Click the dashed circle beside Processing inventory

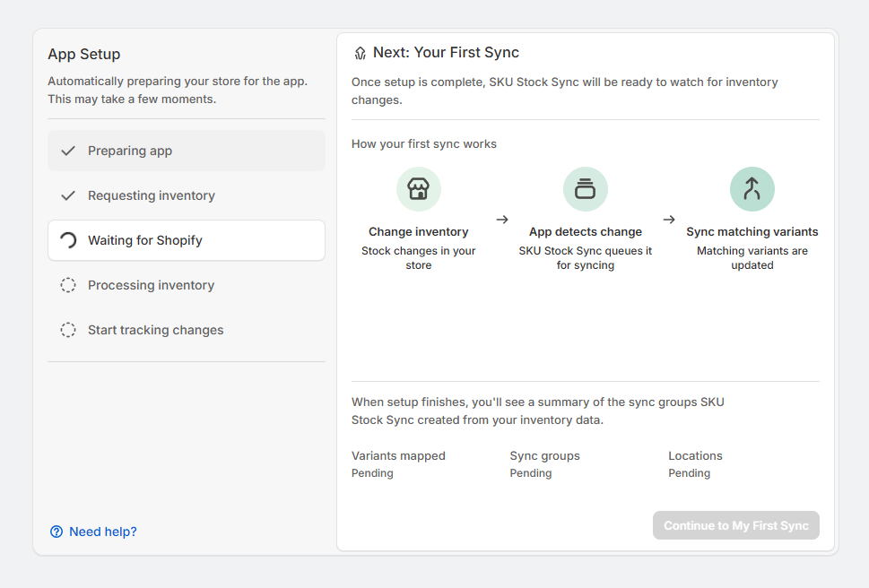coord(68,285)
